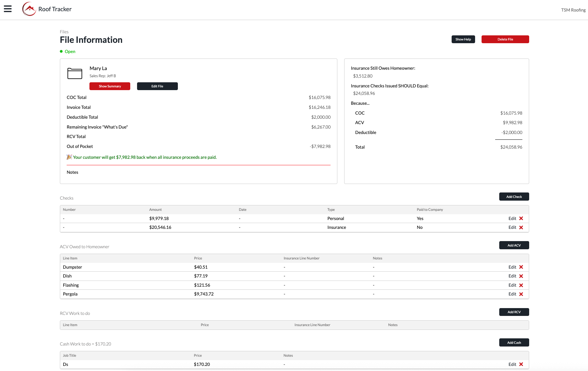Edit the Insurance check row

coord(512,227)
